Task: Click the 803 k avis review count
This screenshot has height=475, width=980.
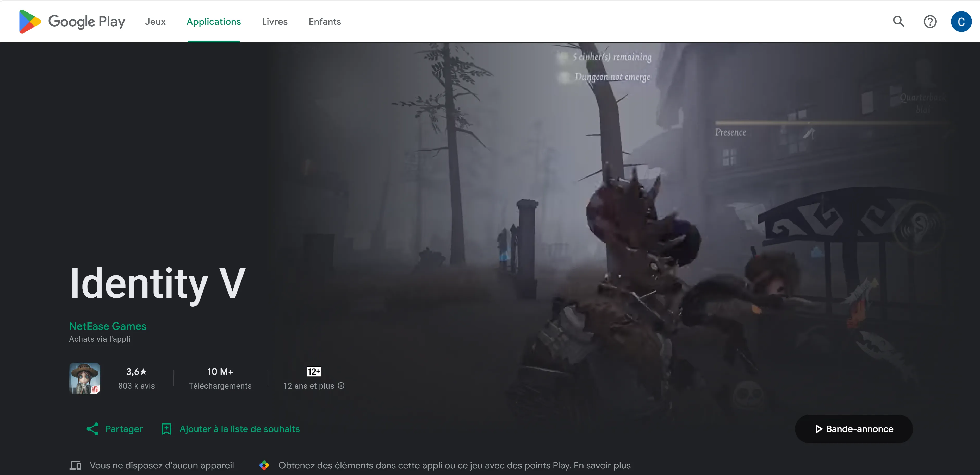Action: click(137, 386)
